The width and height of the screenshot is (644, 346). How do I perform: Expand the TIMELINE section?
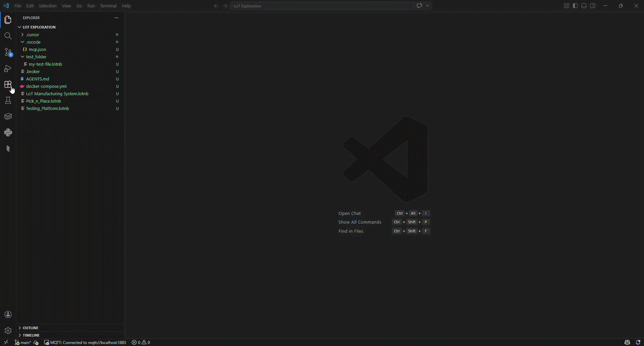[x=31, y=335]
